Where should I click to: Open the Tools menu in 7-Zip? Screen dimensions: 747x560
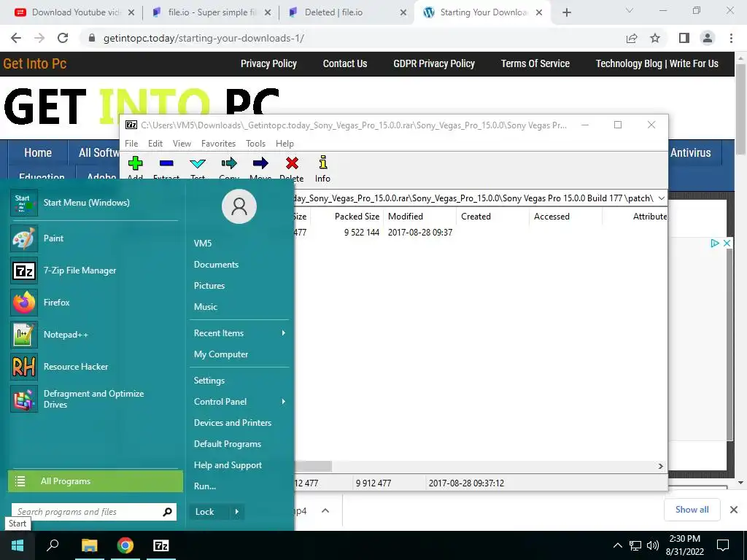click(x=255, y=144)
